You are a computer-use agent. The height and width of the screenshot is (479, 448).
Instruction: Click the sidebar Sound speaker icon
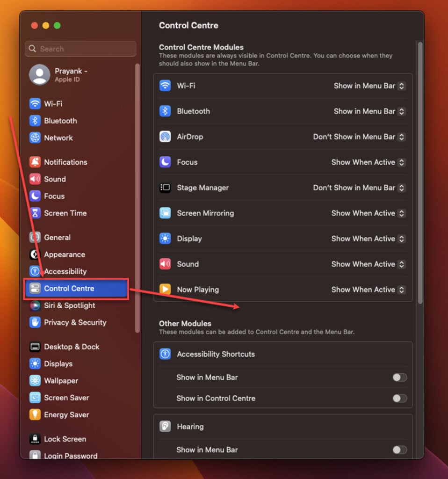point(35,179)
